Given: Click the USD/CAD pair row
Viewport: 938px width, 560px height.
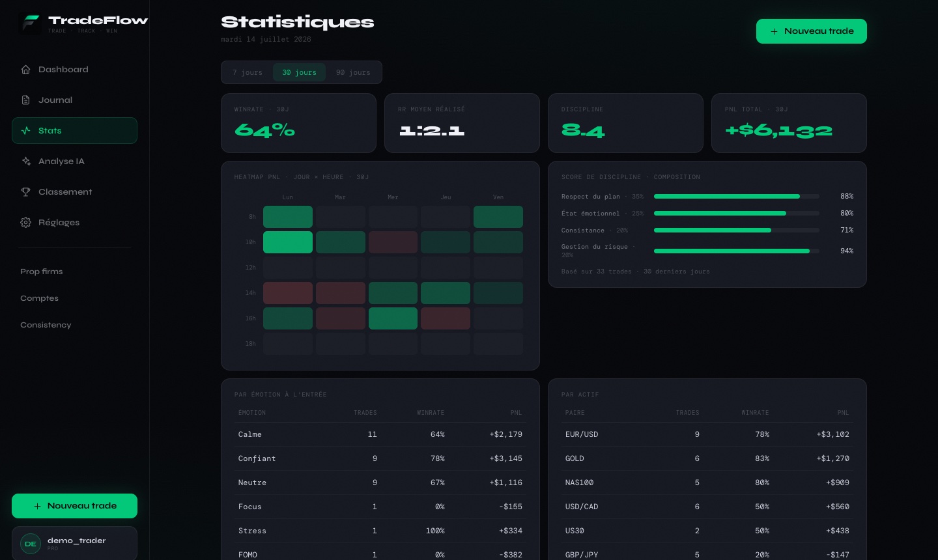Looking at the screenshot, I should (707, 507).
